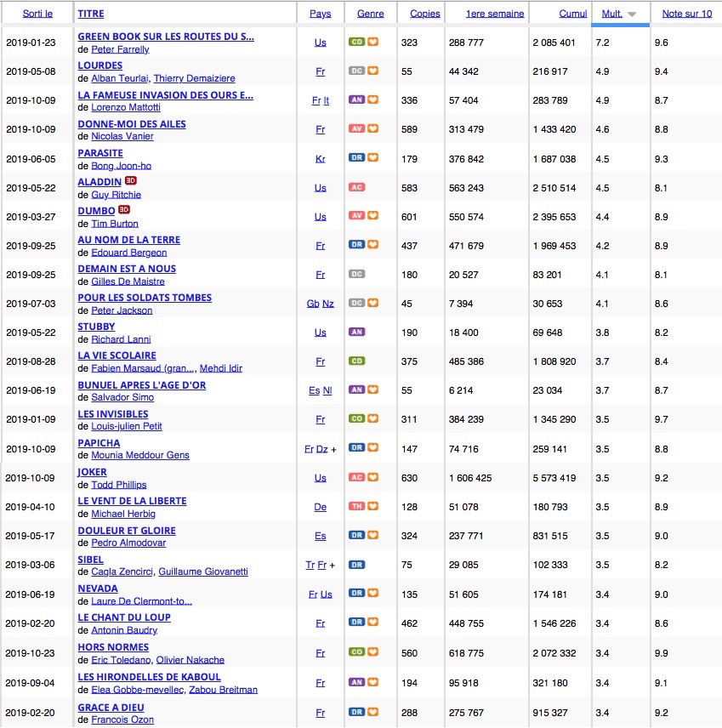Image resolution: width=722 pixels, height=728 pixels.
Task: Sort table by Note sur 10 column
Action: pos(687,14)
